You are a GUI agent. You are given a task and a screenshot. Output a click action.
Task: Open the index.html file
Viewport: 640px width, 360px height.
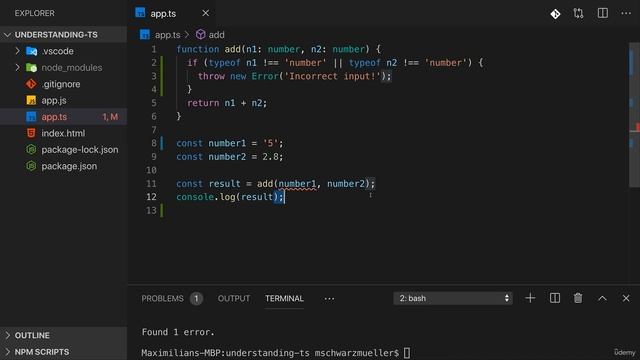tap(63, 133)
